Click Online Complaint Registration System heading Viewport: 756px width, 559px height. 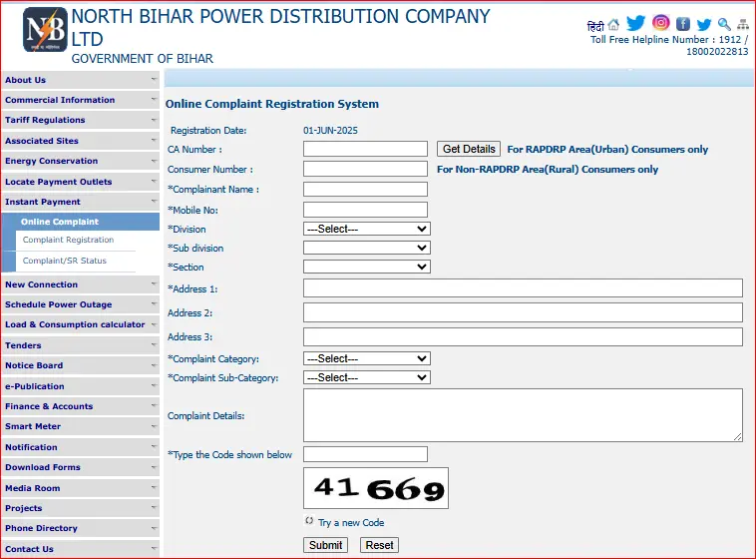coord(272,104)
